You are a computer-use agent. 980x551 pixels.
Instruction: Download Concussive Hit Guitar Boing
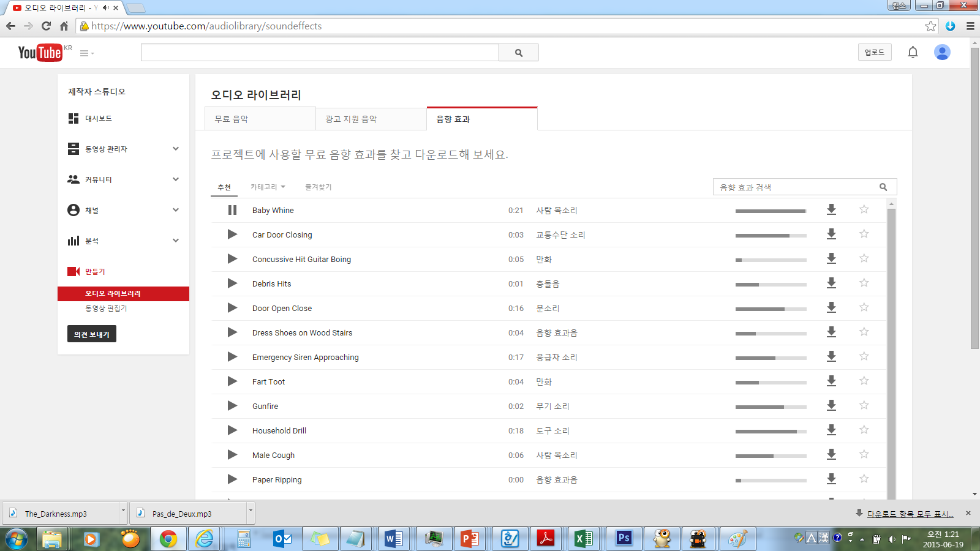pyautogui.click(x=831, y=258)
